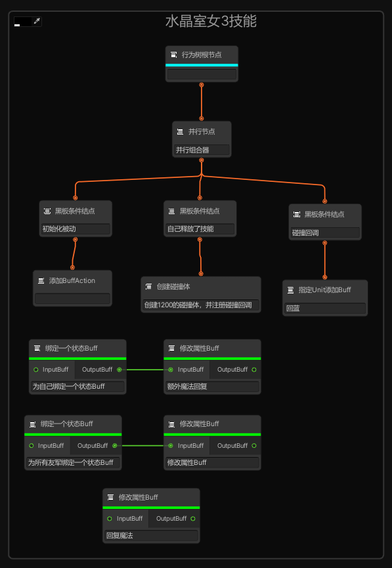The image size is (392, 568).
Task: Click the icon on 添加BuffAction node
Action: (x=41, y=281)
